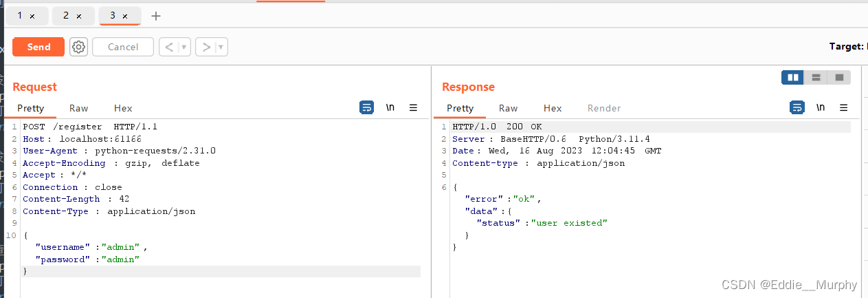Click the Date header in response

pos(557,151)
